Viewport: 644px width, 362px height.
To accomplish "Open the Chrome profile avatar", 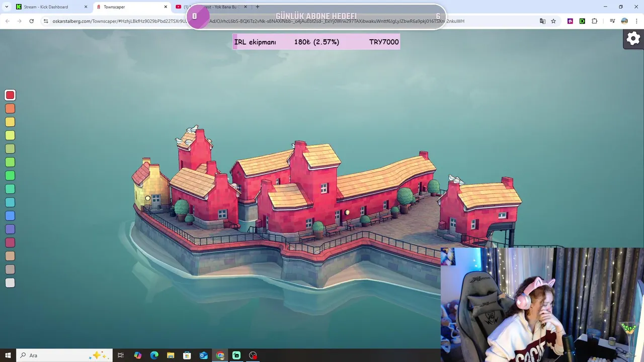I will [624, 21].
